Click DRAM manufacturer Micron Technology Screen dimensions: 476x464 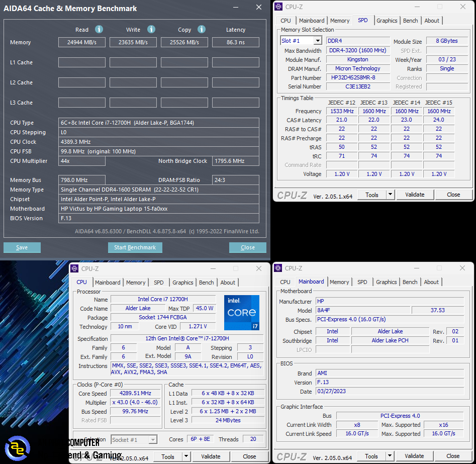pyautogui.click(x=358, y=69)
